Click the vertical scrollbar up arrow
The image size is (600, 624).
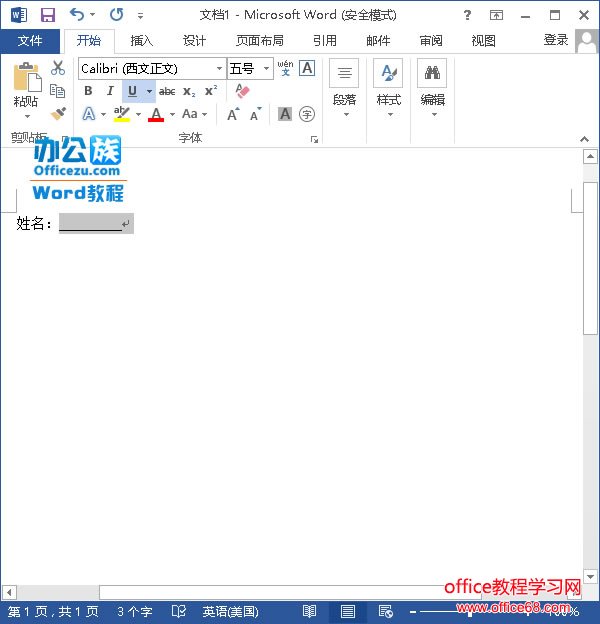pos(590,156)
